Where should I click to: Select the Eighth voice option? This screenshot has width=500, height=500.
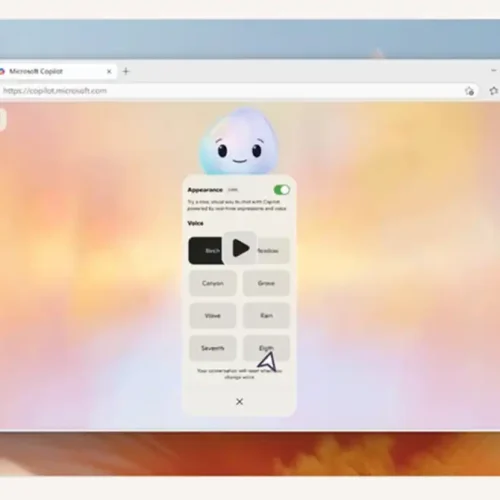[x=266, y=348]
